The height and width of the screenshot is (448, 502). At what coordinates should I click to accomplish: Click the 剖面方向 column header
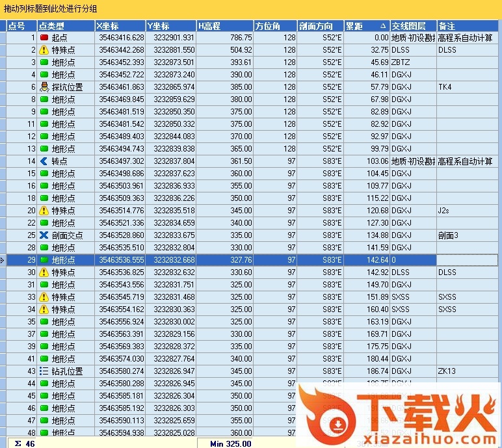pyautogui.click(x=321, y=25)
